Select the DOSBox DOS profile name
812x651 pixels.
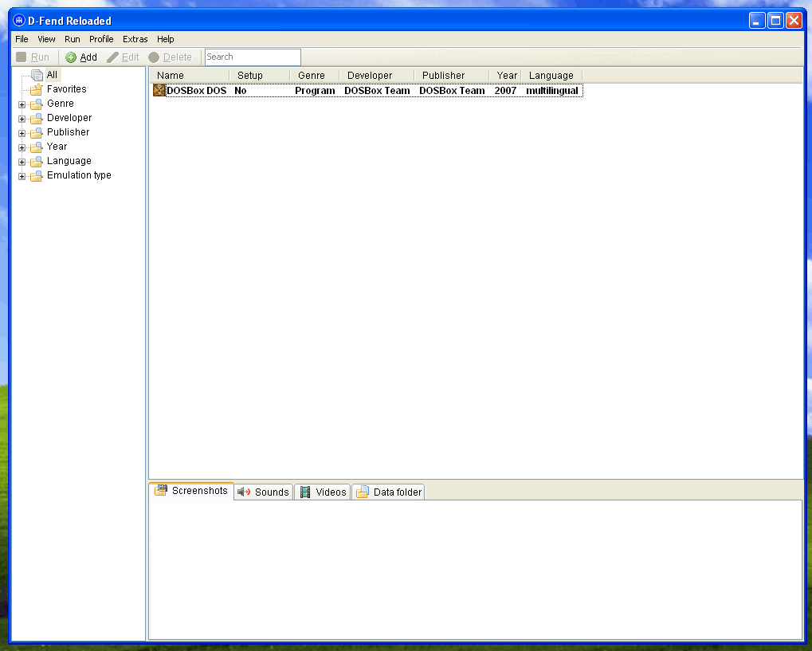pyautogui.click(x=196, y=91)
